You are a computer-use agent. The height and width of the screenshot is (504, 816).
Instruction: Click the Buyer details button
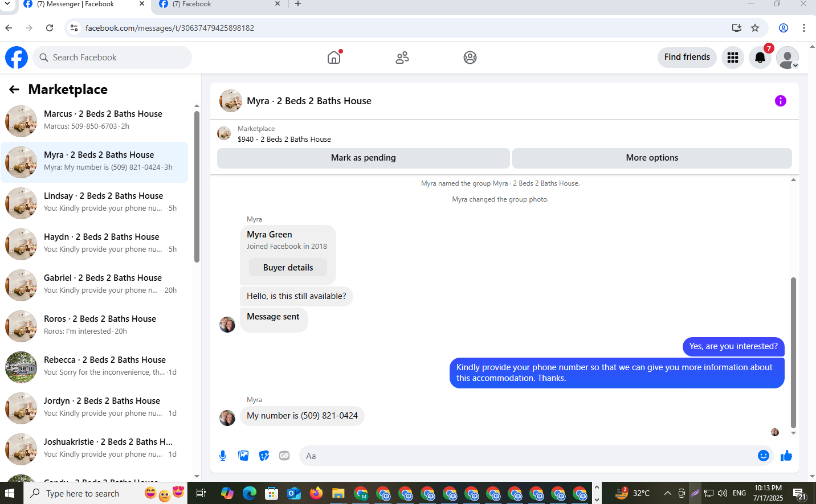click(288, 268)
